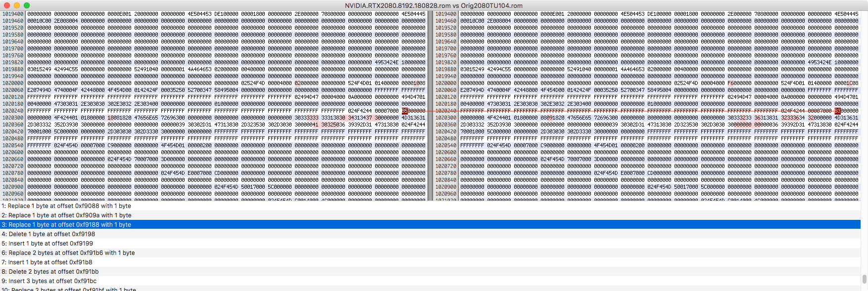The width and height of the screenshot is (868, 291).
Task: Click 4F454D01 in right pane row 1020540
Action: (606, 145)
